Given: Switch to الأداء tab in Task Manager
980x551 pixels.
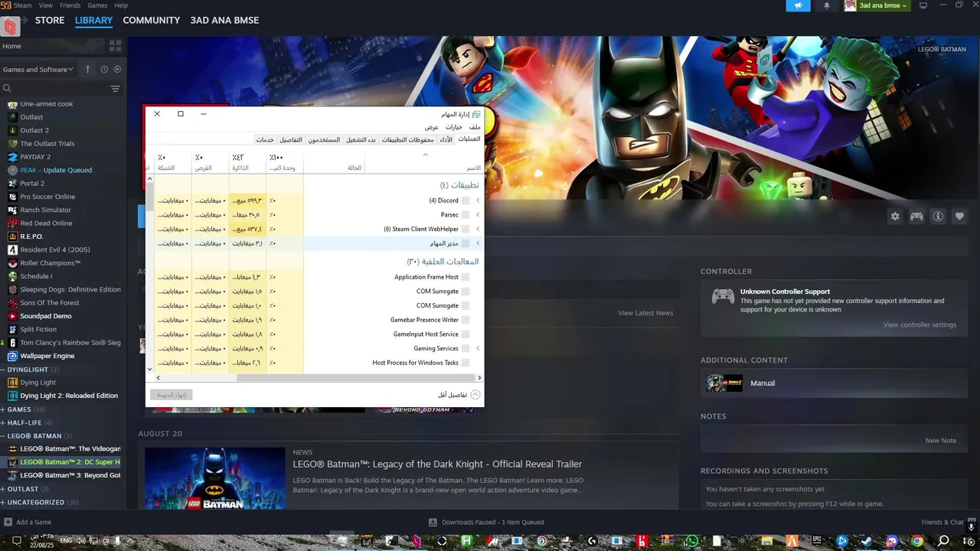Looking at the screenshot, I should (446, 139).
